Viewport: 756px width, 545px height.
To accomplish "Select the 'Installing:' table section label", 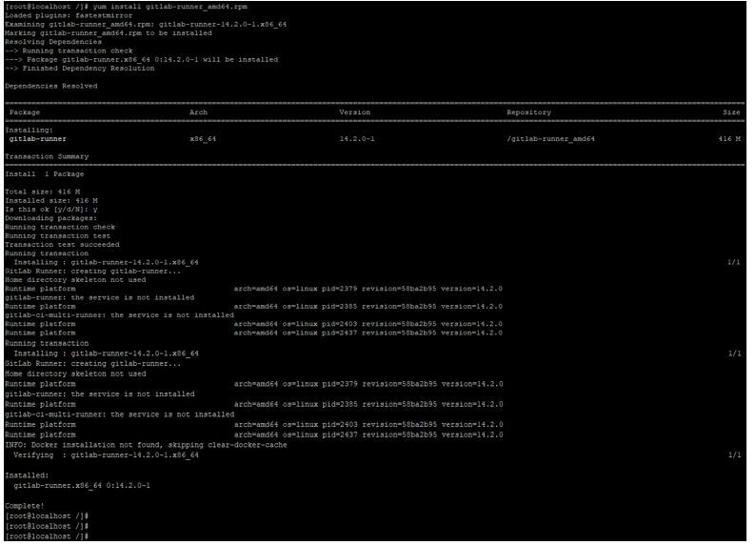I will coord(29,131).
